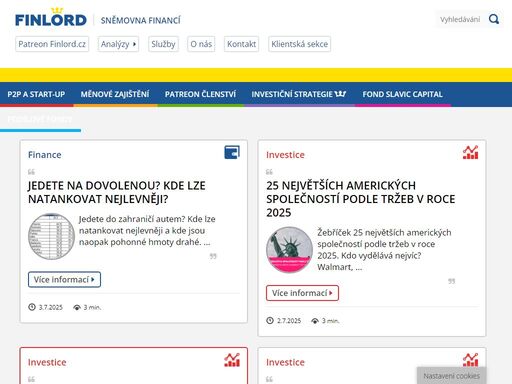Open 25 největších amerických společností article

(x=361, y=199)
